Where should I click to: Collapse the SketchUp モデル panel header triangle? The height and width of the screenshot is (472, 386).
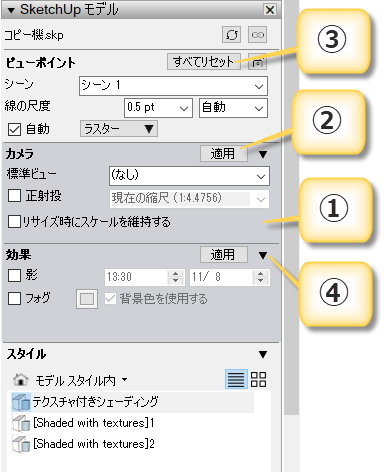(x=11, y=10)
